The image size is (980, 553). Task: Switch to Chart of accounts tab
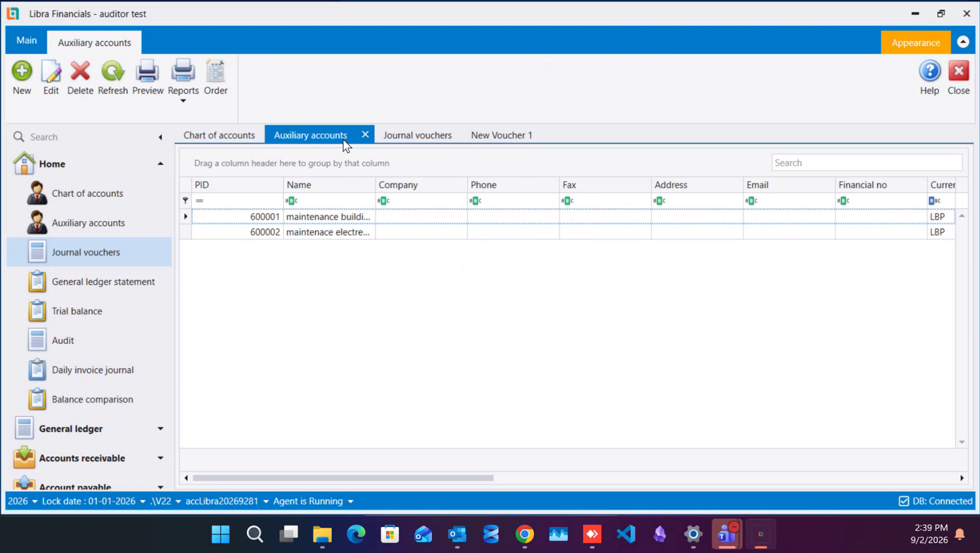(x=219, y=135)
